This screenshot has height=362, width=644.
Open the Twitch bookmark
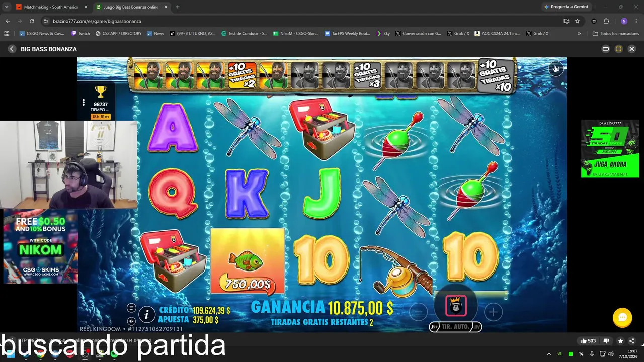click(80, 33)
